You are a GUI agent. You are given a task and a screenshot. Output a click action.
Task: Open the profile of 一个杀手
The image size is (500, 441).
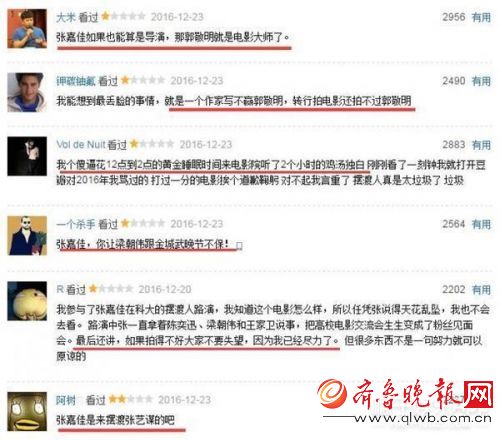point(76,224)
